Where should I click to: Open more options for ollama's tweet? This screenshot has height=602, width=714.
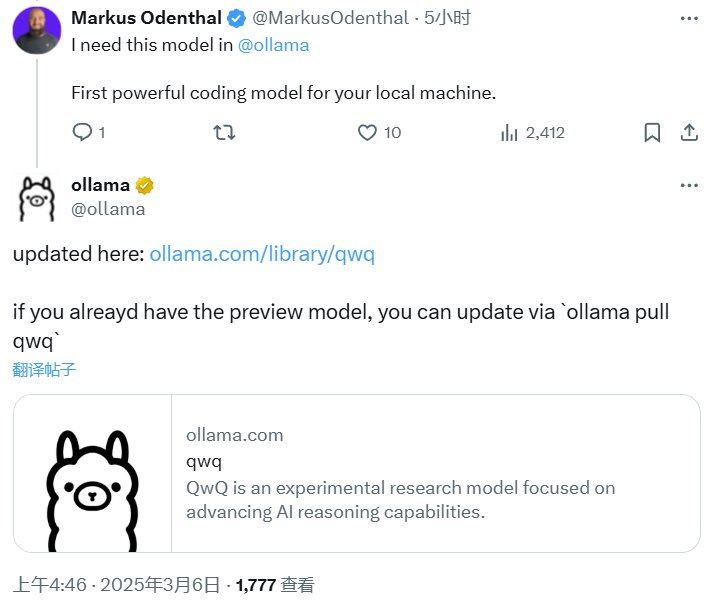pyautogui.click(x=689, y=185)
